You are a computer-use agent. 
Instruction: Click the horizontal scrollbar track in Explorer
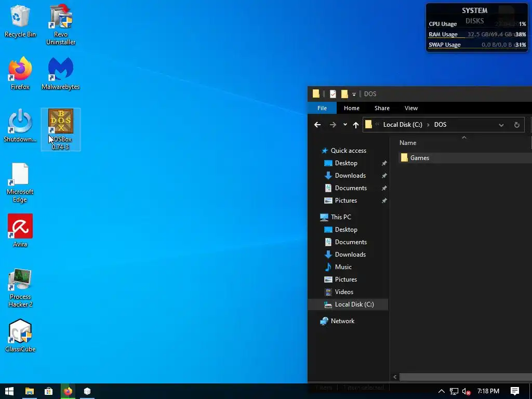(x=465, y=377)
